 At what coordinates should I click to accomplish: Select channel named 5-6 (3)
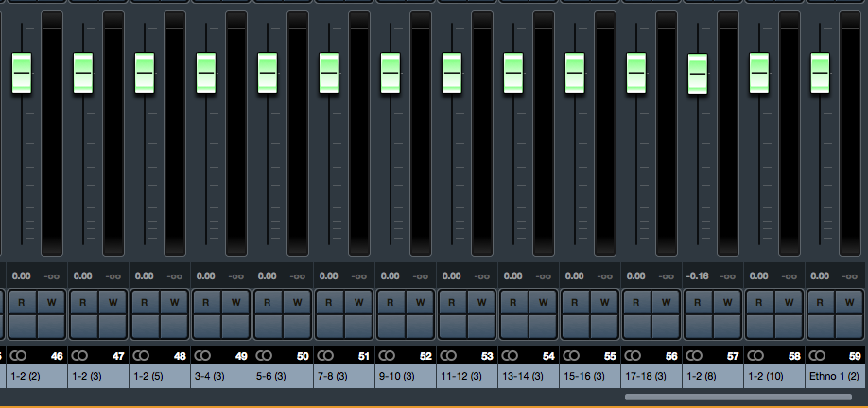[x=283, y=377]
